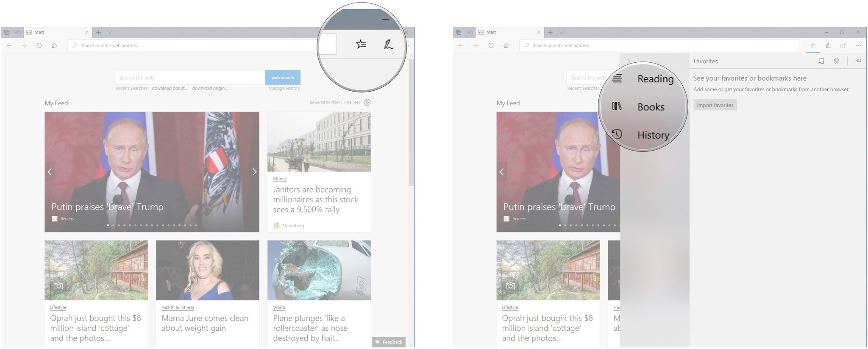Image resolution: width=868 pixels, height=349 pixels.
Task: Open 'Putin praises brave Trump' story, left window
Action: [107, 207]
